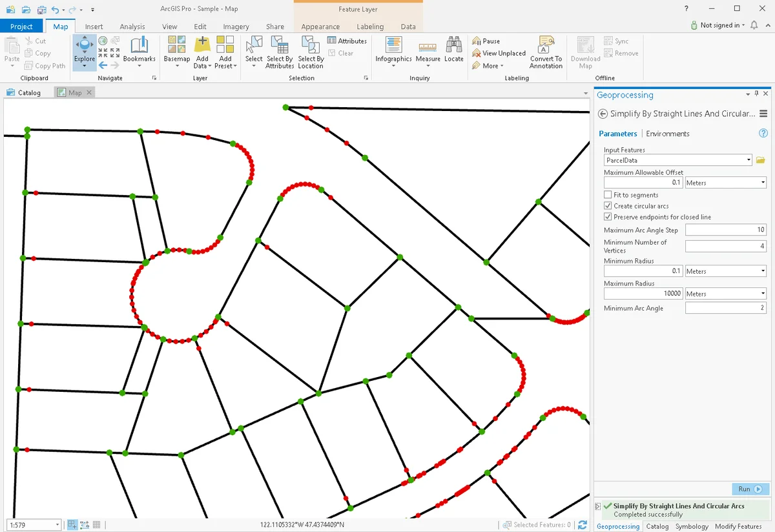Click the Maximum Arc Angle Step field

[725, 230]
